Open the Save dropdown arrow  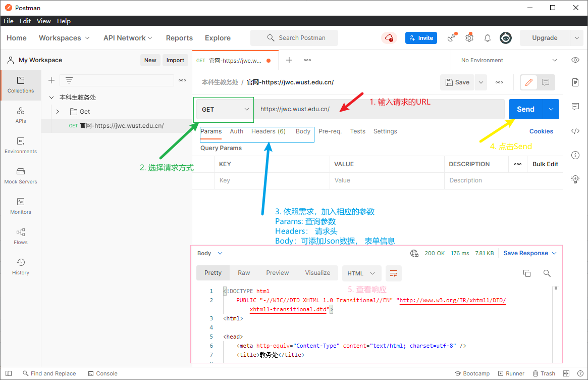(x=481, y=82)
